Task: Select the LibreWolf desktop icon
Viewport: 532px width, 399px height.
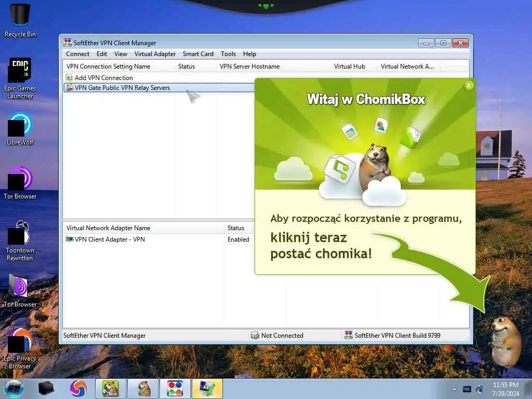Action: point(20,129)
